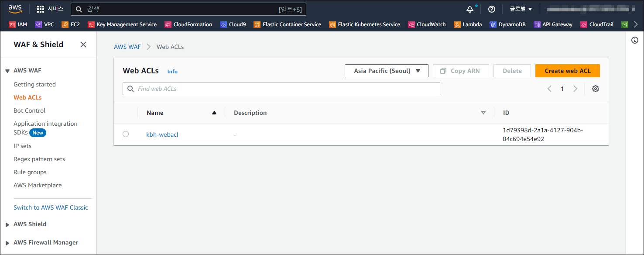Click the Delete button
This screenshot has width=644, height=255.
512,71
